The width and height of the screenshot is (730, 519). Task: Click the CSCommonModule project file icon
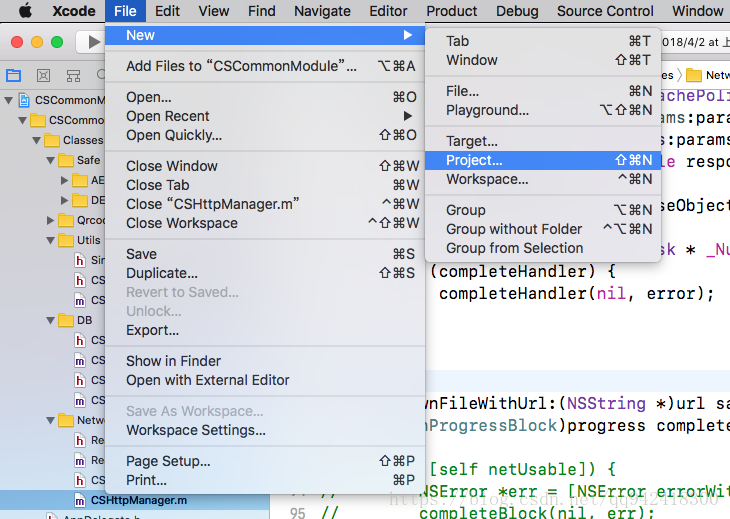[x=24, y=100]
